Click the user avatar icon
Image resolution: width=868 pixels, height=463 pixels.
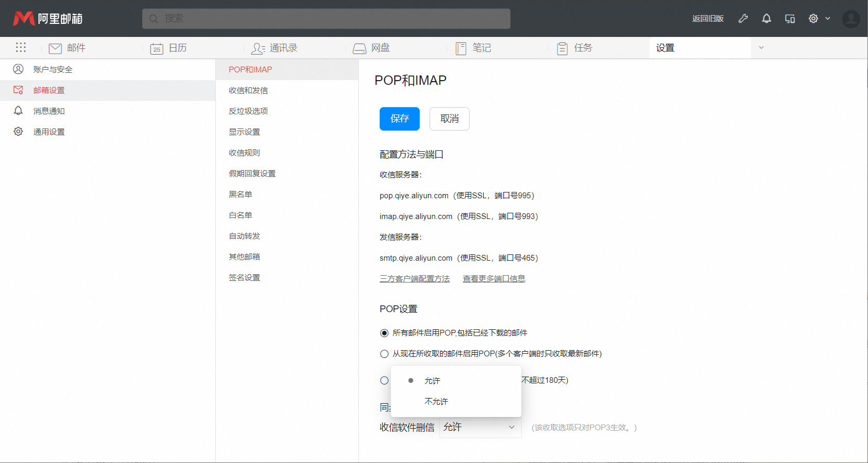851,19
